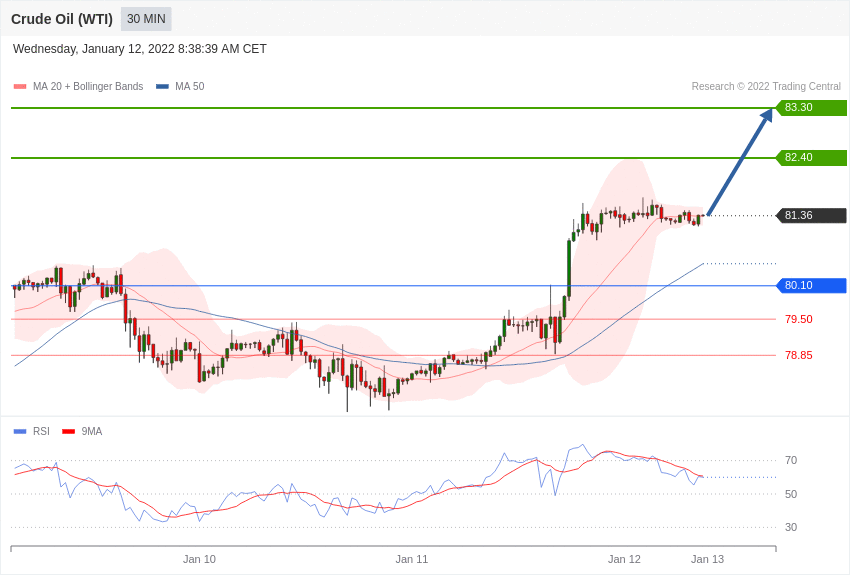Click the Jan 10 date axis label
850x576 pixels.
click(199, 559)
